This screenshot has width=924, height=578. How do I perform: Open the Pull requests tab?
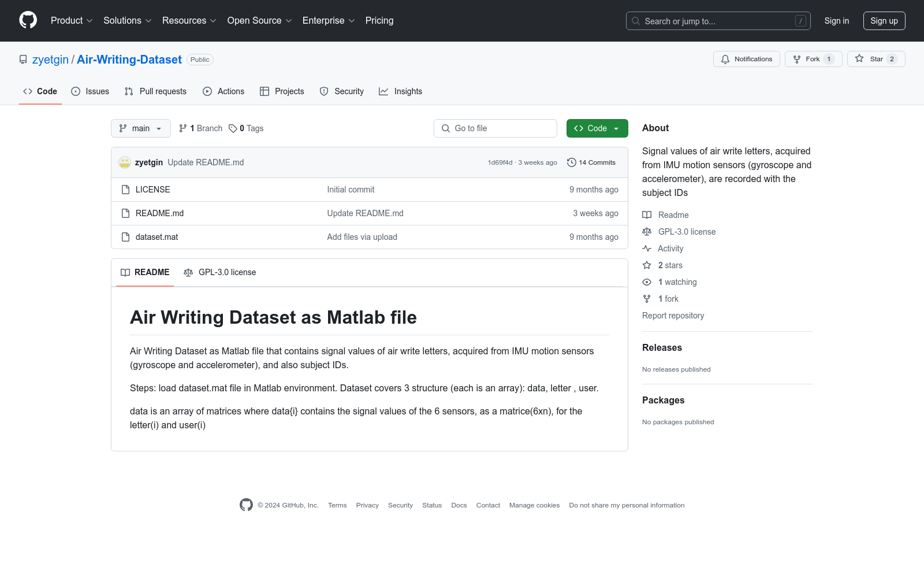(155, 91)
